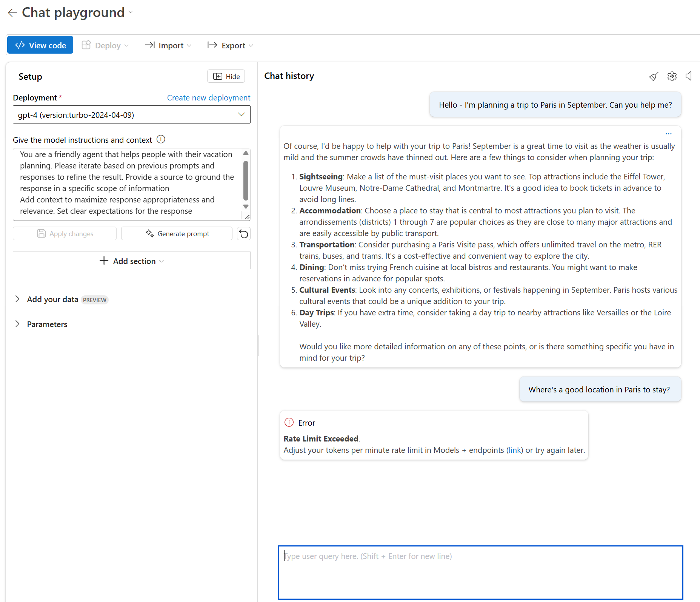This screenshot has height=602, width=700.
Task: Open the Import menu
Action: tap(168, 45)
